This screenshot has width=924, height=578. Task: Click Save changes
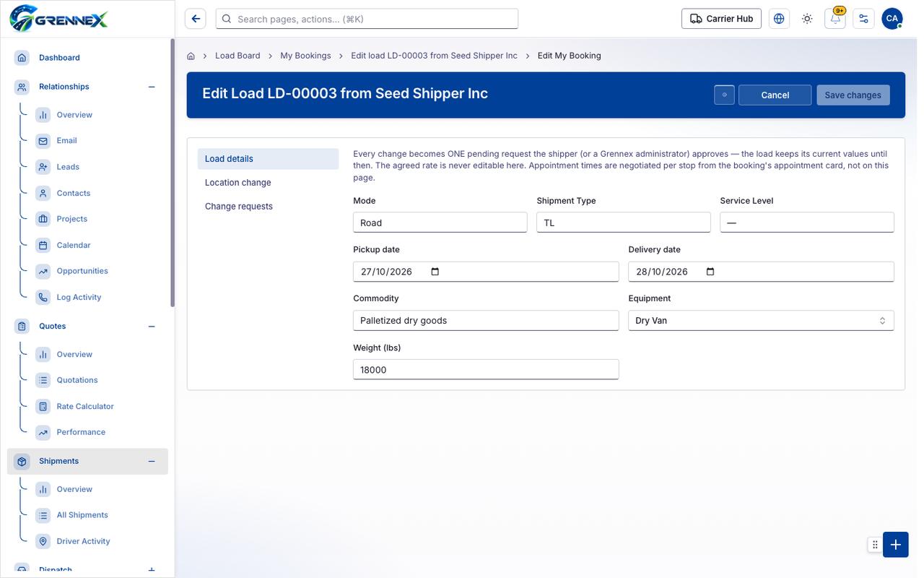pos(853,95)
